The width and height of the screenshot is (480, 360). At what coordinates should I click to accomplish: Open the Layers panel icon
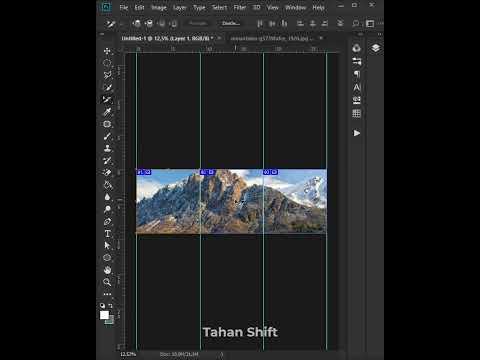pyautogui.click(x=376, y=48)
